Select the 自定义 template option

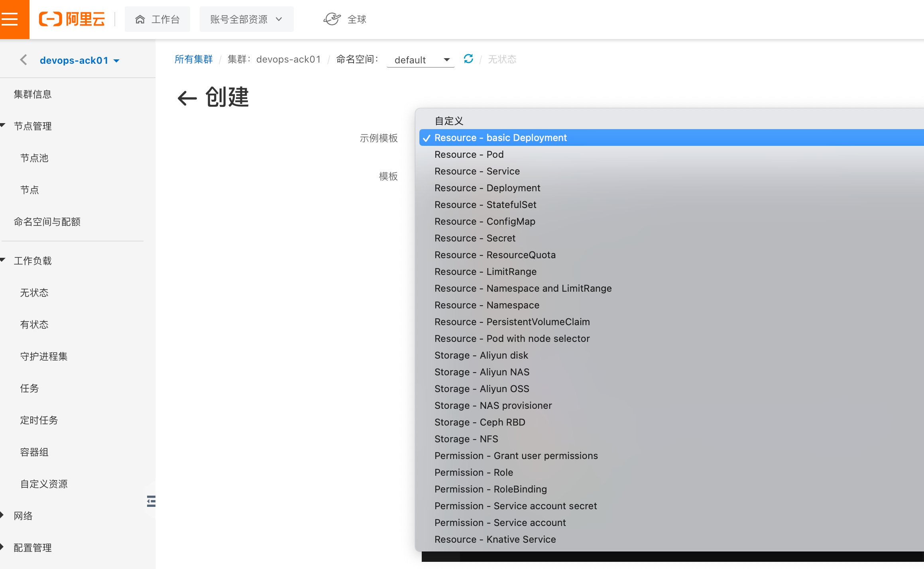click(448, 121)
